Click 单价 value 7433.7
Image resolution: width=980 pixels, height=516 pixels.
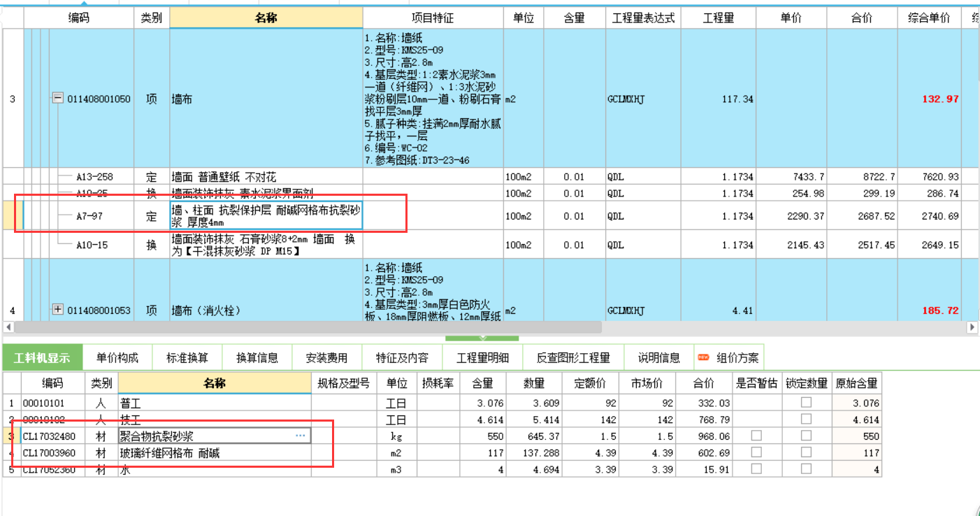(807, 177)
